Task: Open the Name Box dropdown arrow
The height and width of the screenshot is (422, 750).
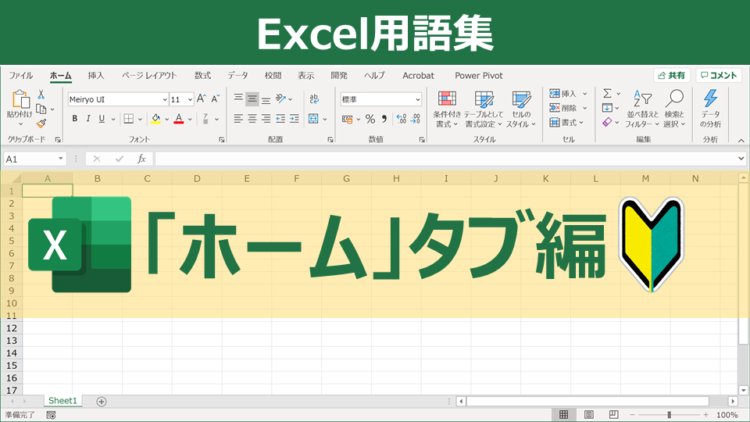Action: coord(61,158)
